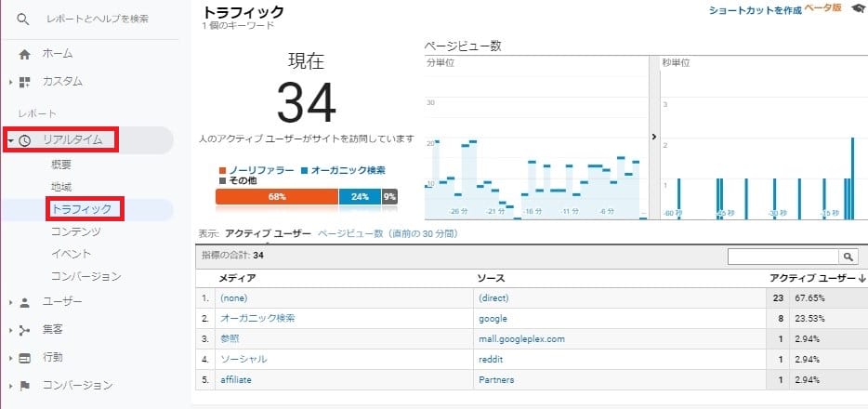Screen dimensions: 868x409
Task: Click the Realtime clock icon
Action: (x=25, y=140)
